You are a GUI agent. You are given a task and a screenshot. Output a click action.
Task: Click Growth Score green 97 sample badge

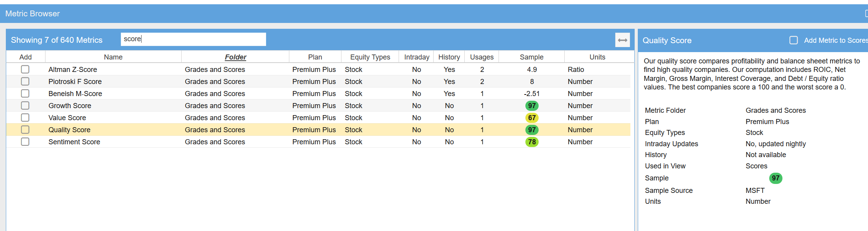click(532, 106)
